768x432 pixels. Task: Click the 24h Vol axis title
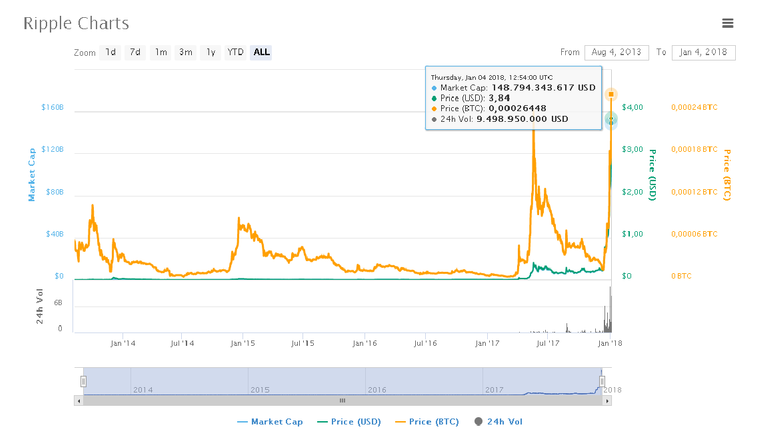pos(40,306)
